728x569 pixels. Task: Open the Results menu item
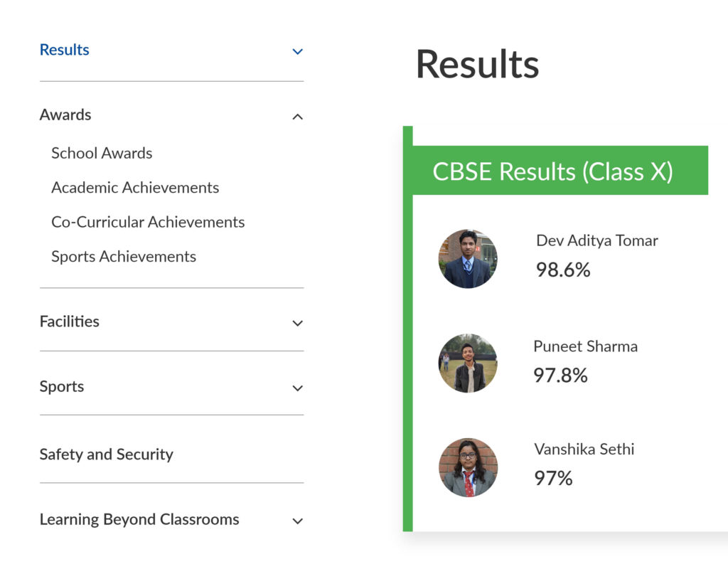pos(65,50)
